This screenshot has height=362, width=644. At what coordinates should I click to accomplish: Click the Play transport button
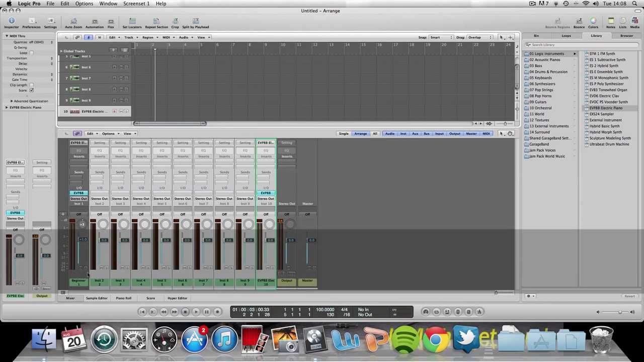(196, 312)
